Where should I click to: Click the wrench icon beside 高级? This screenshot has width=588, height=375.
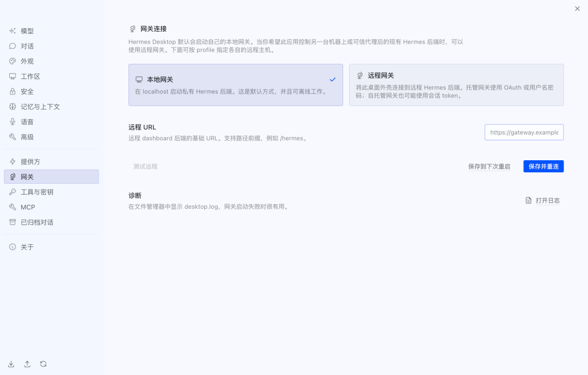(x=13, y=137)
